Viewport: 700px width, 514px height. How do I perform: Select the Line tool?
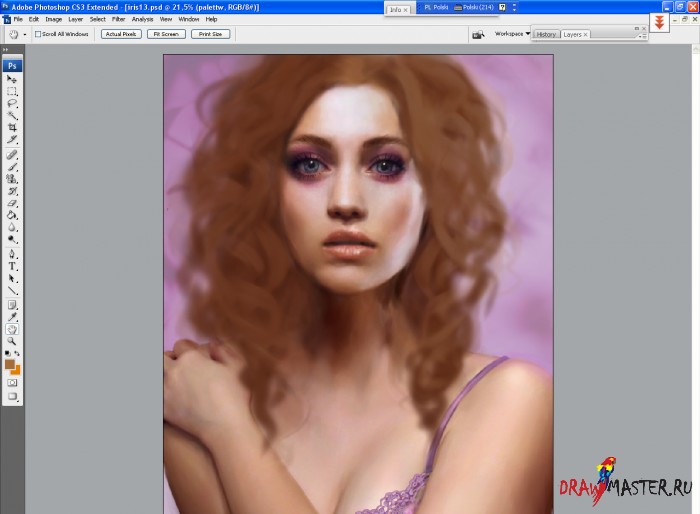point(12,291)
